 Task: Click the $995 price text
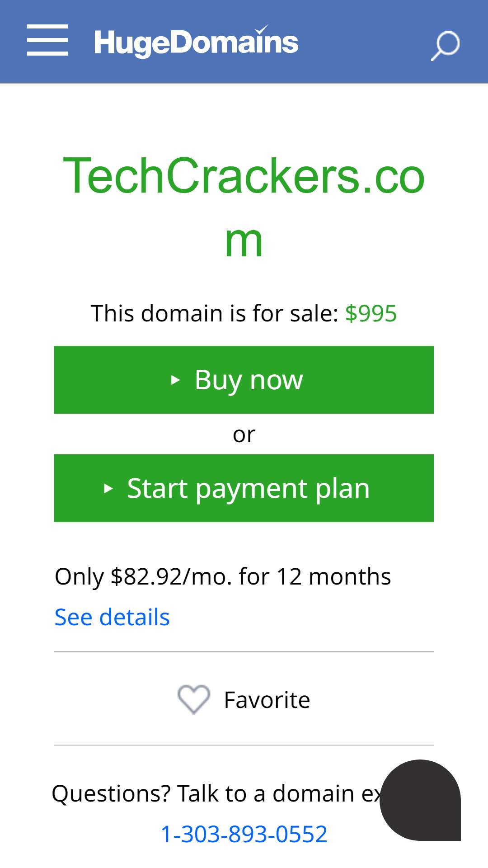point(371,313)
